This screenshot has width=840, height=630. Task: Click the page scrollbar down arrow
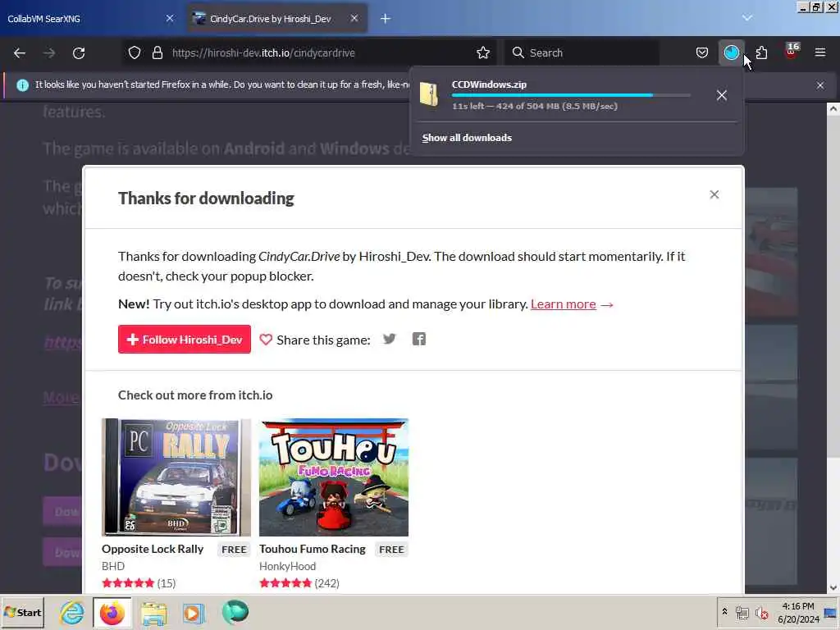tap(833, 587)
